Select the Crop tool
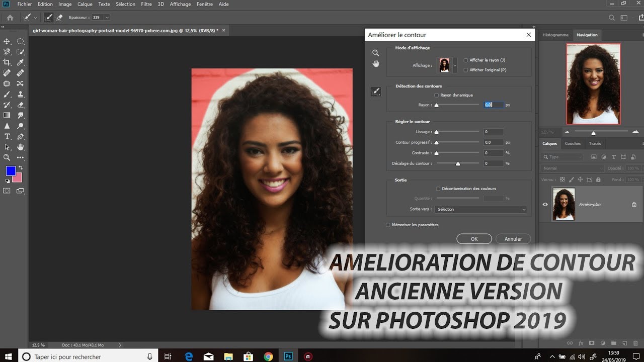The width and height of the screenshot is (644, 362). [x=7, y=62]
